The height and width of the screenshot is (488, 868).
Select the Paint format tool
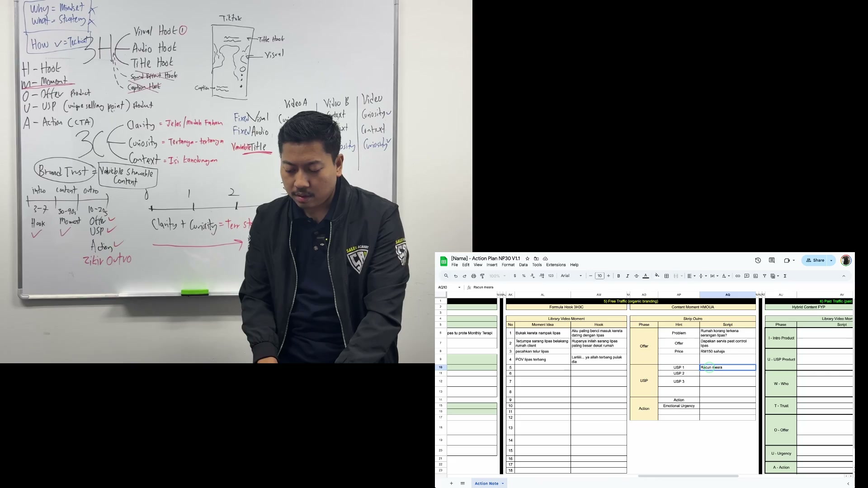[482, 276]
